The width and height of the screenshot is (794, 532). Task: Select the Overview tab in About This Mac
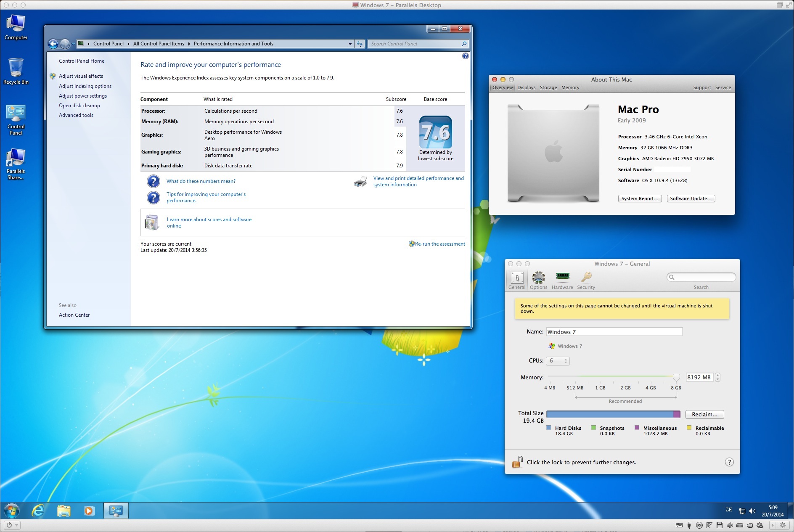(x=503, y=87)
